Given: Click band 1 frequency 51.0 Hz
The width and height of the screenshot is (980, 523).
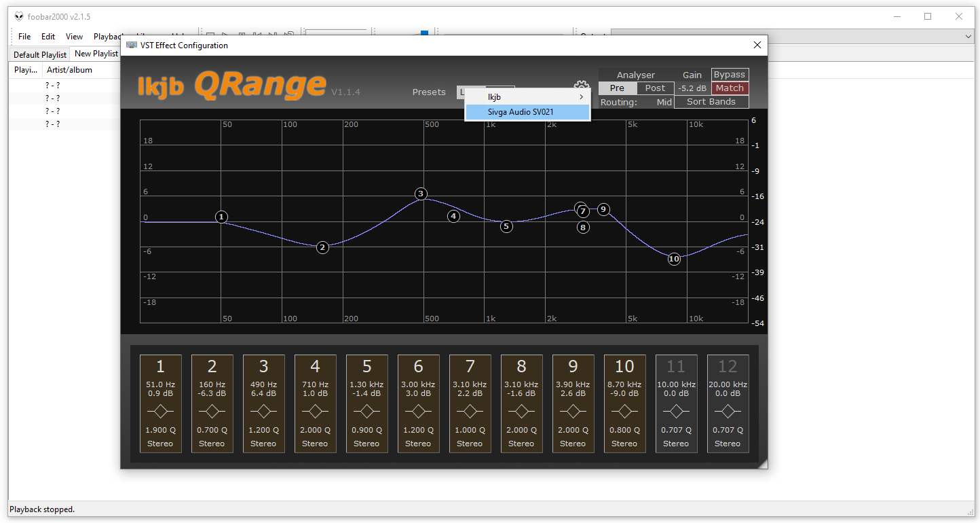Looking at the screenshot, I should coord(160,384).
